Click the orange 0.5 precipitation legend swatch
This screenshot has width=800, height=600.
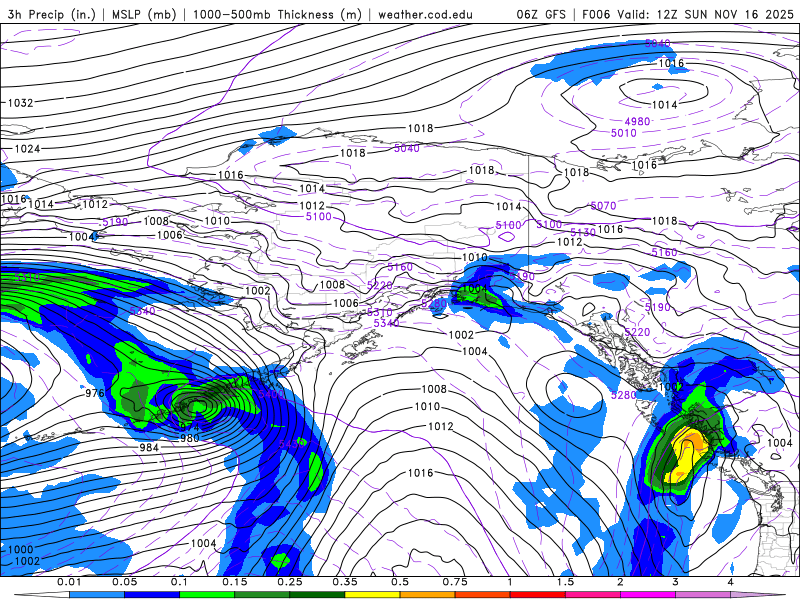click(x=428, y=595)
